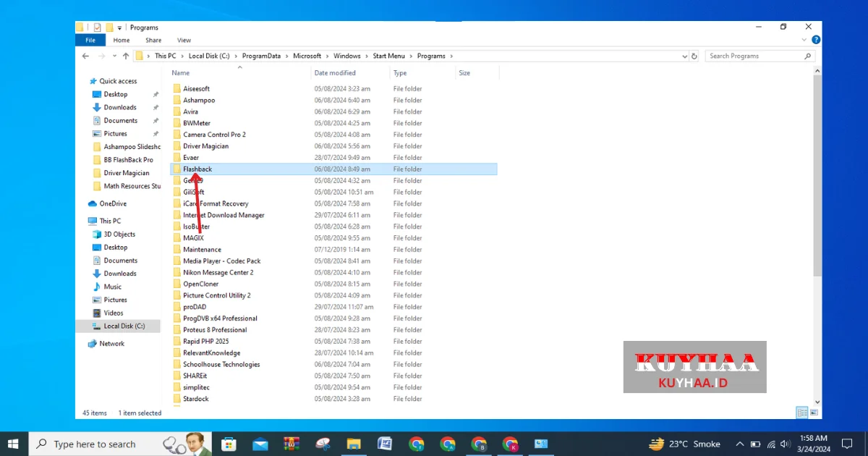Open the Mail app on the taskbar

coord(260,444)
